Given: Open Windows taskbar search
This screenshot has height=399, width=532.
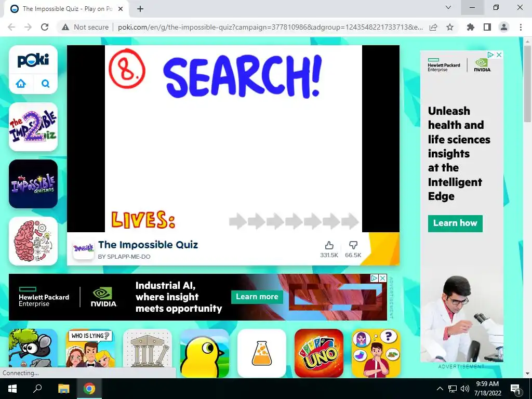Looking at the screenshot, I should (x=37, y=389).
